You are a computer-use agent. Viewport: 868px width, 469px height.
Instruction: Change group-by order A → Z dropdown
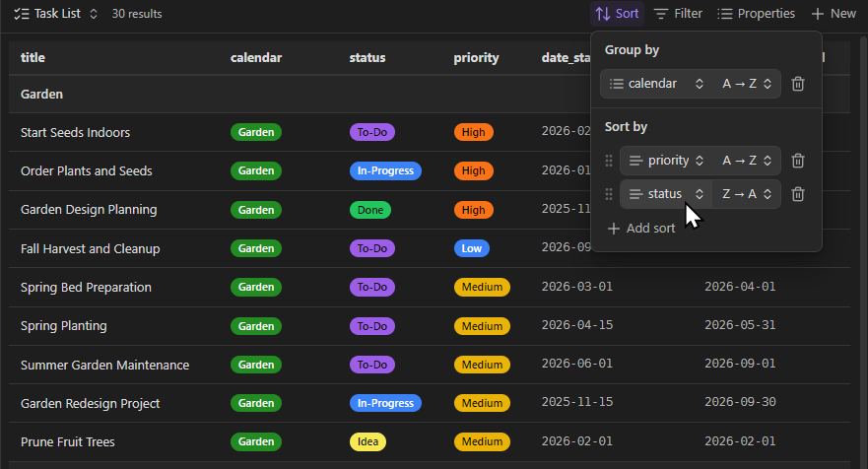pyautogui.click(x=747, y=84)
